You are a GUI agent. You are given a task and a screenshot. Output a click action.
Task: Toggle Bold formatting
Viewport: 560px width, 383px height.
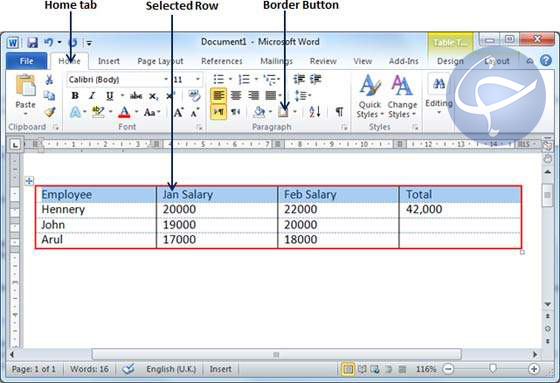tap(75, 96)
